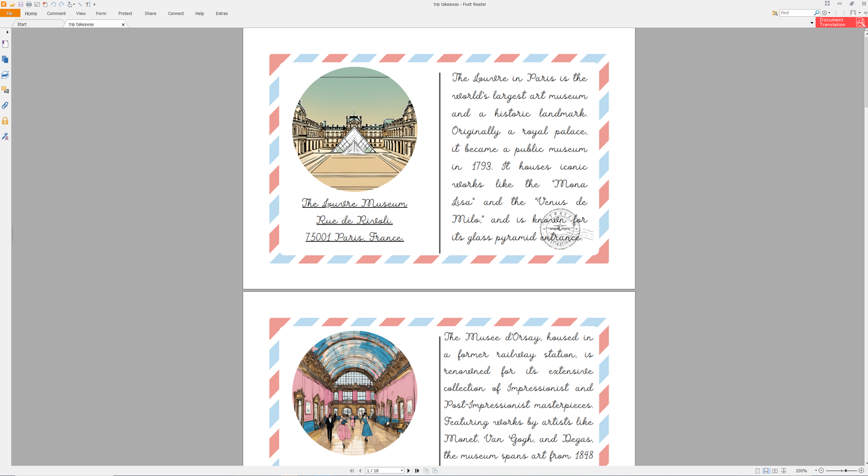
Task: Zoom out with the minus button
Action: [821, 471]
